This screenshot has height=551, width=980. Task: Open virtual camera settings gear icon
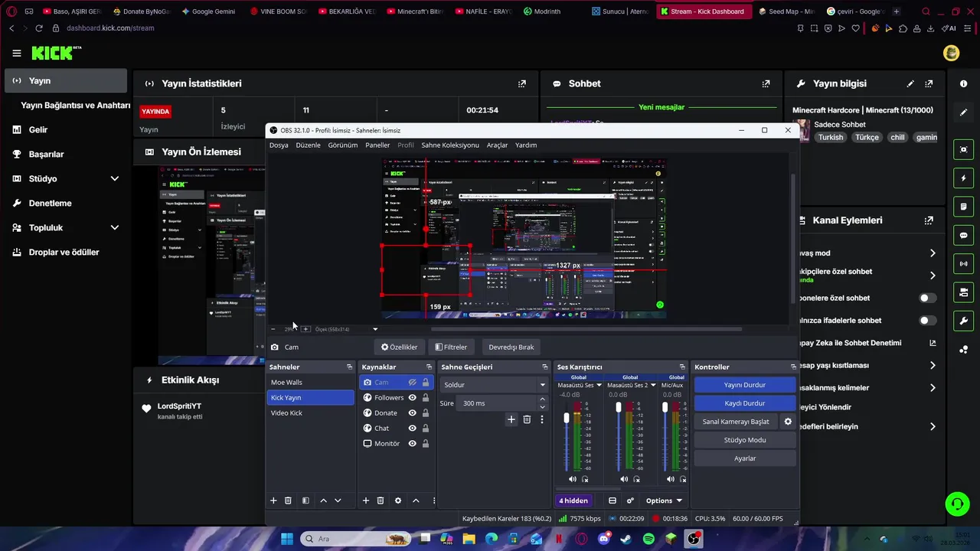click(x=788, y=422)
